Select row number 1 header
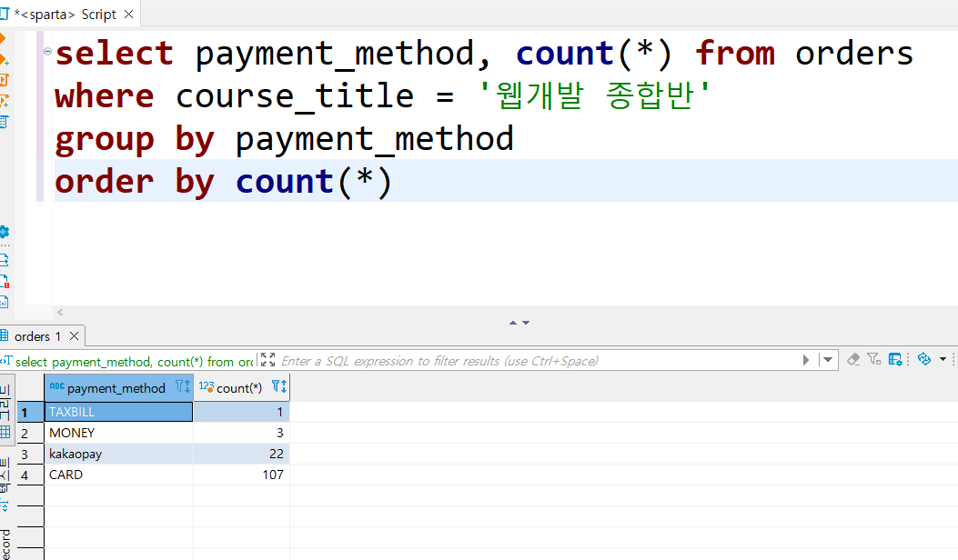Screen dimensions: 958x560 (30, 412)
